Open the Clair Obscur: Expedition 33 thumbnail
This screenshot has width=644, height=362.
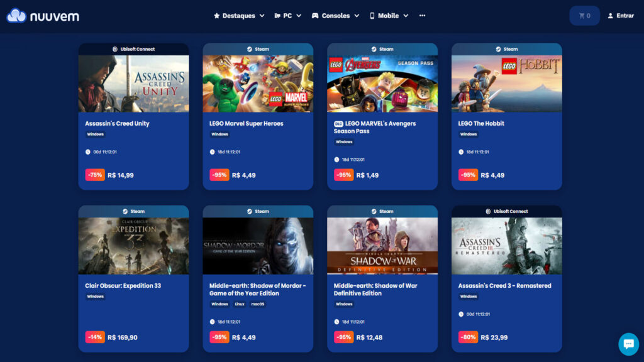point(133,246)
